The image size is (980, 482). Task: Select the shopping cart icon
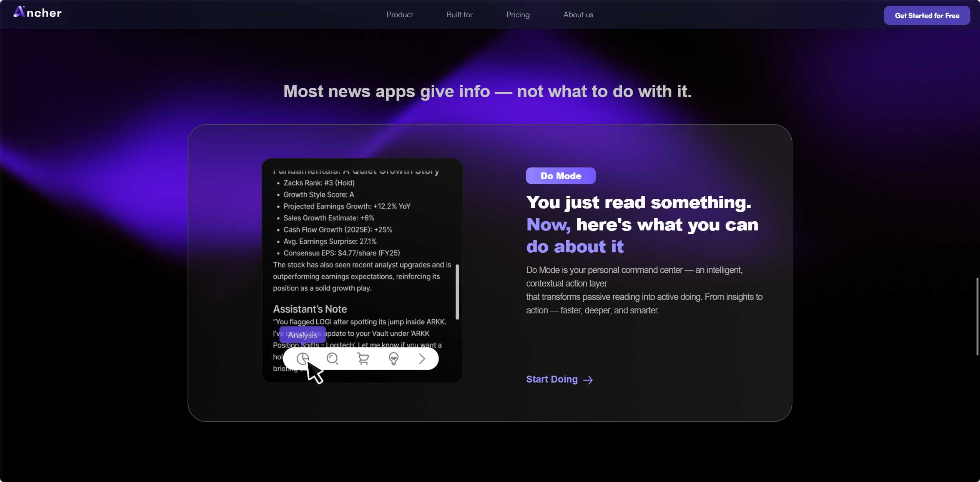363,359
